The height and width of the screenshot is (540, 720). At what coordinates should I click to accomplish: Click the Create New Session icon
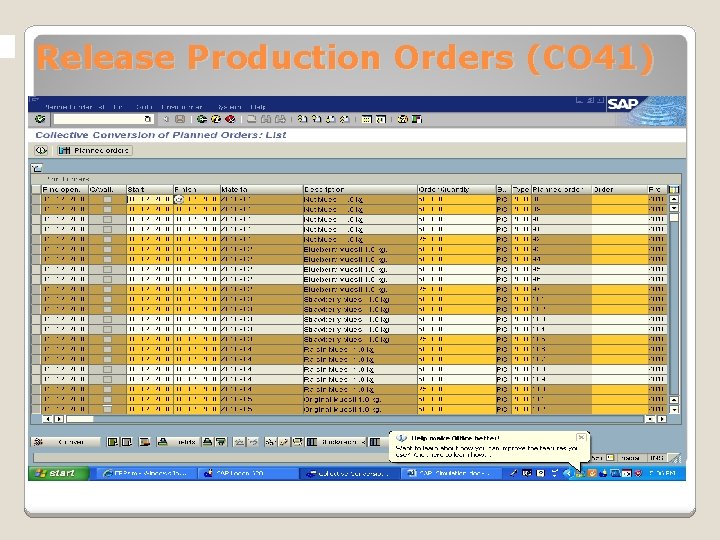tap(366, 119)
